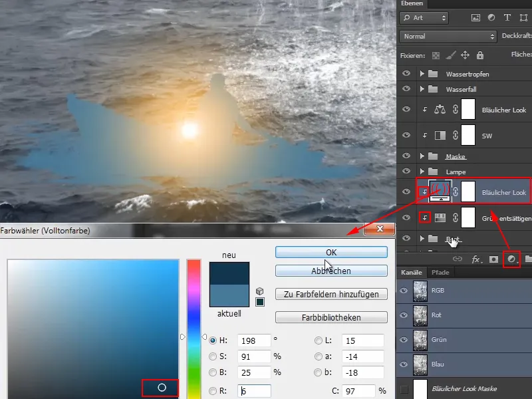Viewport: 532px width, 399px height.
Task: Click mask link chain on Grün entsättigen layer
Action: point(456,217)
